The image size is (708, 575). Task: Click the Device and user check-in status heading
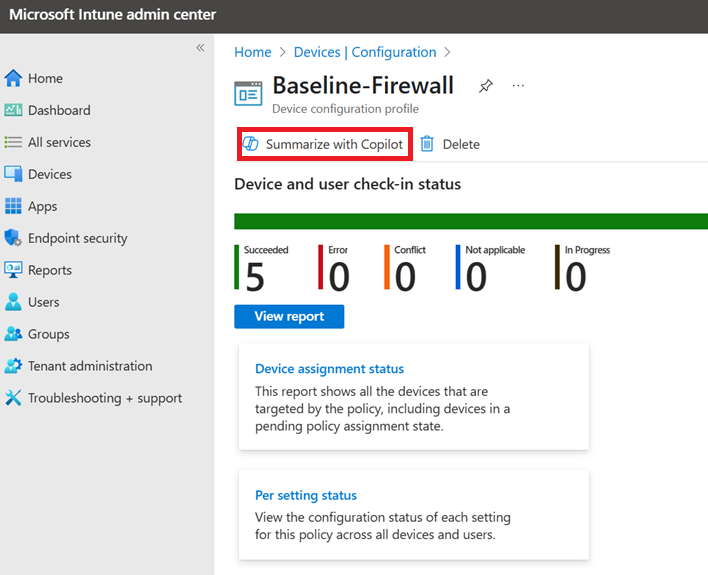coord(347,184)
